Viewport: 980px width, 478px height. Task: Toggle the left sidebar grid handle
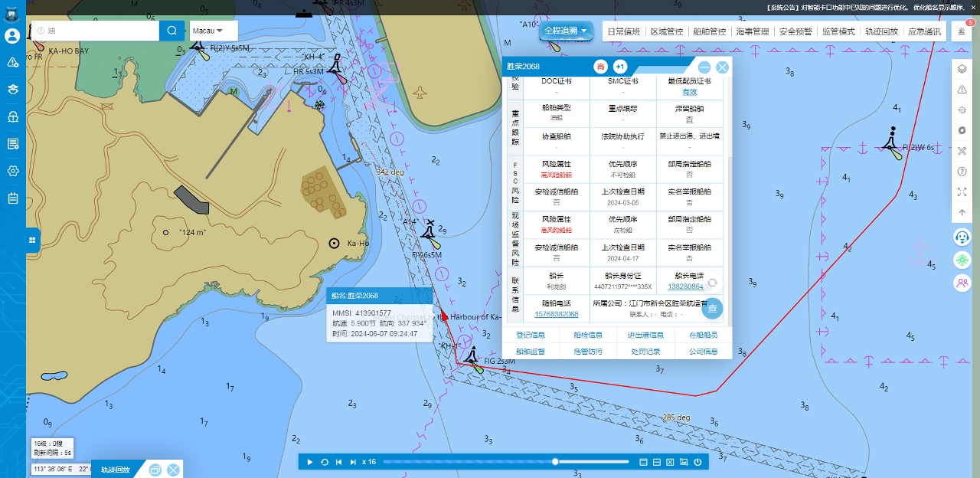pyautogui.click(x=33, y=241)
